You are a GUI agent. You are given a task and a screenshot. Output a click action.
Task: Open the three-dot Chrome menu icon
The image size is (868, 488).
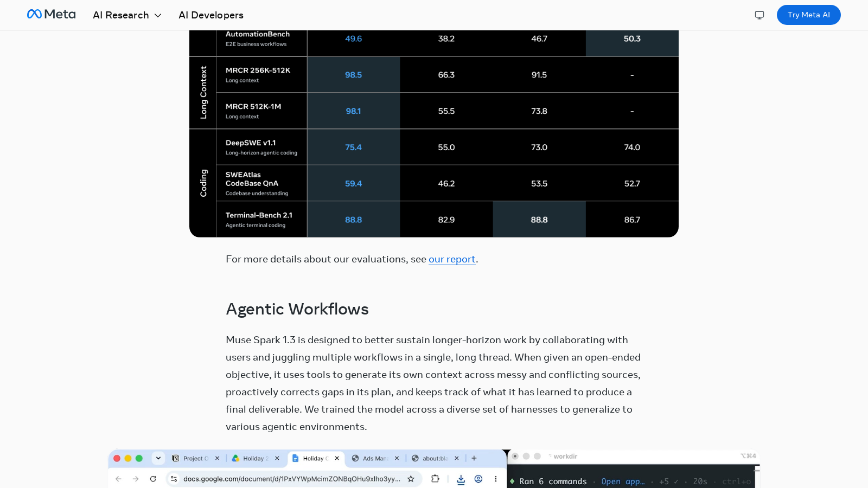(x=495, y=479)
